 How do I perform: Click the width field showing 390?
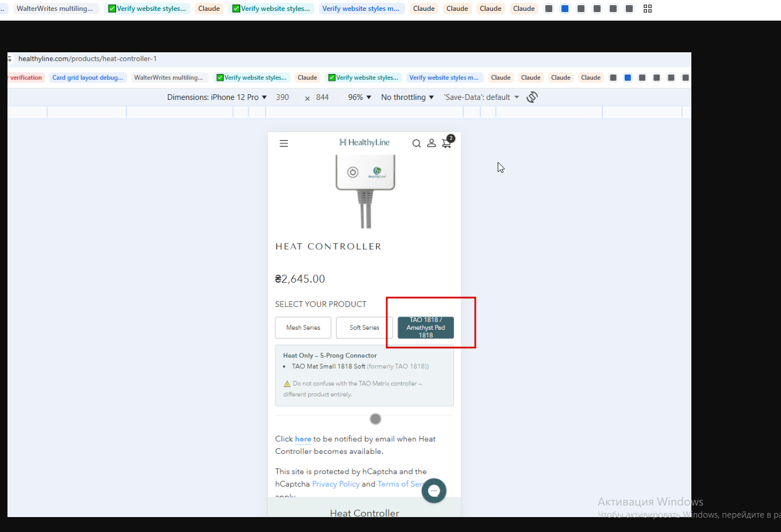click(283, 97)
